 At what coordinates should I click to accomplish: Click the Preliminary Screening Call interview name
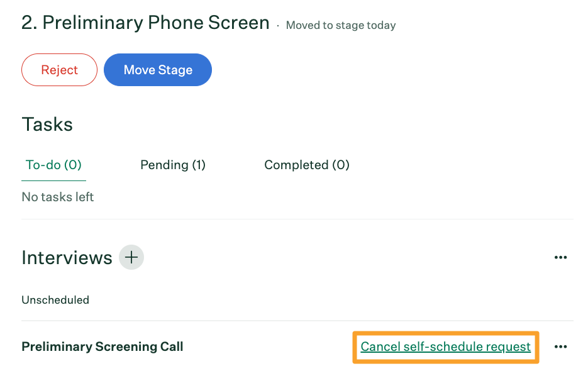[x=103, y=346]
